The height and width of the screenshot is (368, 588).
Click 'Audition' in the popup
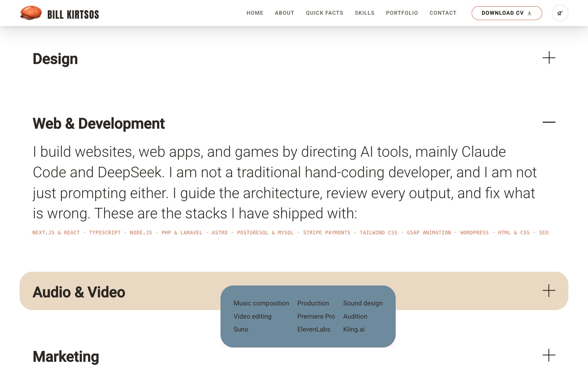(x=355, y=316)
